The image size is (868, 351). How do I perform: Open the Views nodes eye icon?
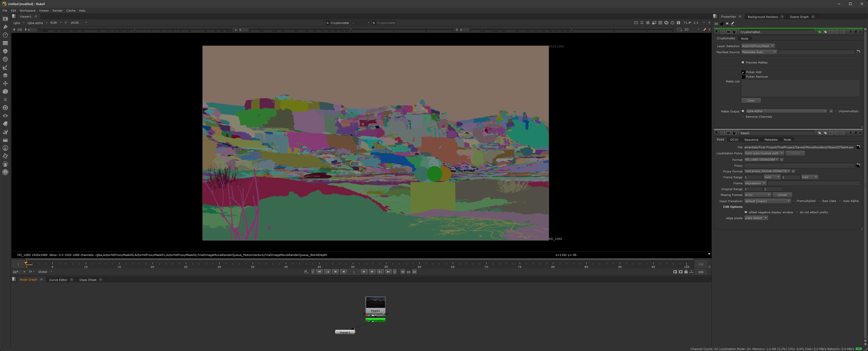pos(5,116)
